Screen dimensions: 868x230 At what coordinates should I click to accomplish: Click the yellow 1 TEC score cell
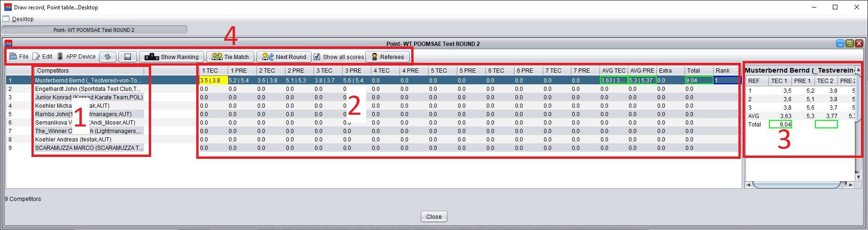click(x=214, y=80)
